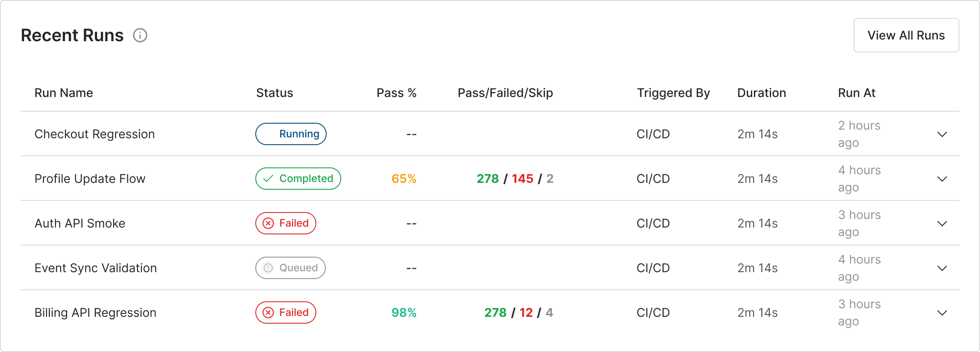Expand the Profile Update Flow row
The height and width of the screenshot is (352, 980).
point(942,179)
